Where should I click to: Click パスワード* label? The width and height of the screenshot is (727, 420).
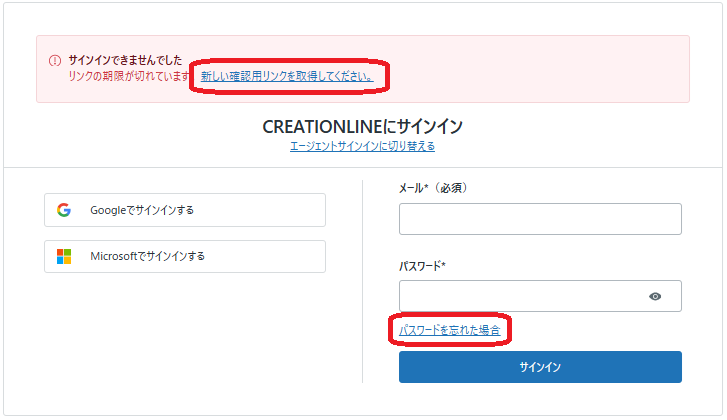[x=422, y=266]
